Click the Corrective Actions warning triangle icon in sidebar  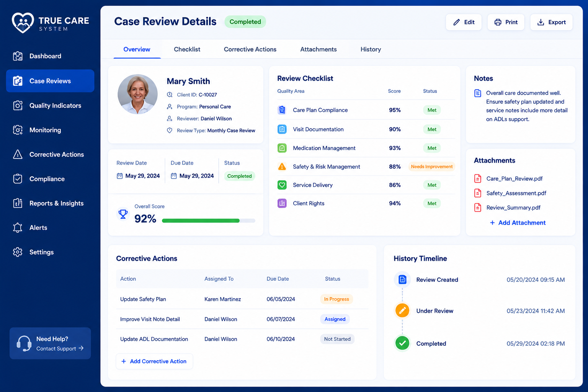click(18, 154)
